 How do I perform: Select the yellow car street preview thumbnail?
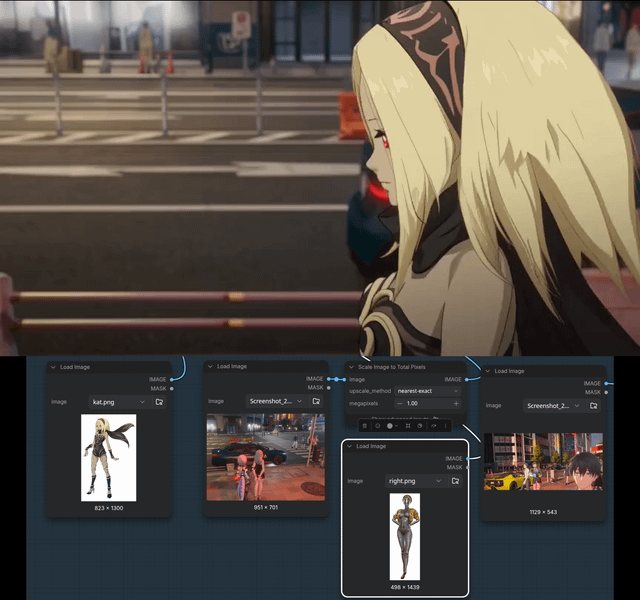click(x=543, y=462)
